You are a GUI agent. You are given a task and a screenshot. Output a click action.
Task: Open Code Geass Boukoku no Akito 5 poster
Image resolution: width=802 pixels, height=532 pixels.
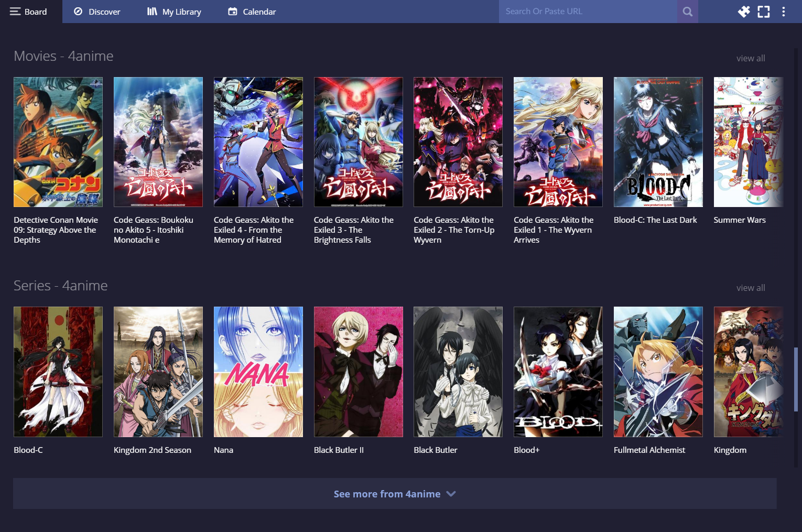tap(158, 142)
